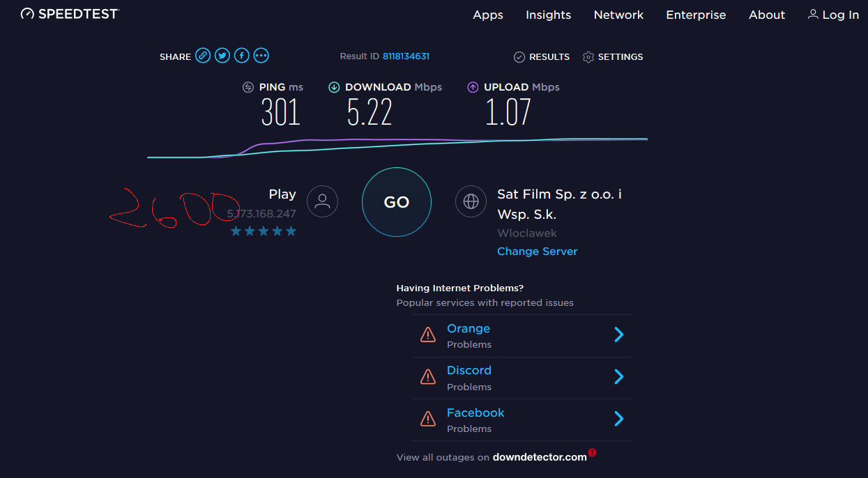Click the ping value 301
The width and height of the screenshot is (868, 478).
point(281,112)
